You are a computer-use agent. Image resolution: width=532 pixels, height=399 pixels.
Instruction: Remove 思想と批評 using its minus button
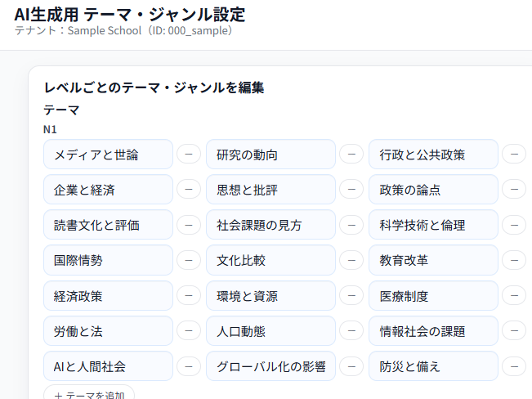(x=351, y=189)
